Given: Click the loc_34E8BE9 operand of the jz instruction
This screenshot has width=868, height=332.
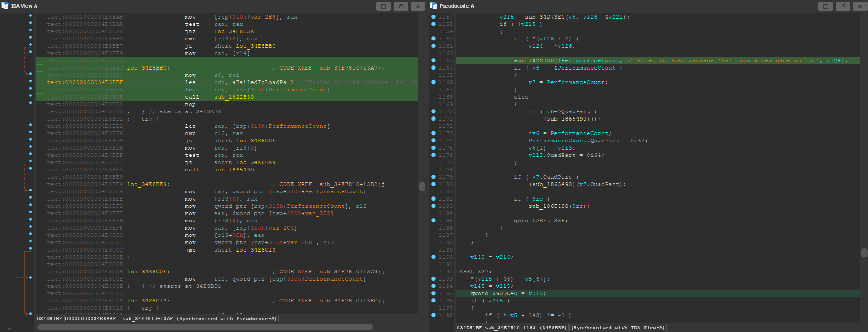Looking at the screenshot, I should click(256, 162).
